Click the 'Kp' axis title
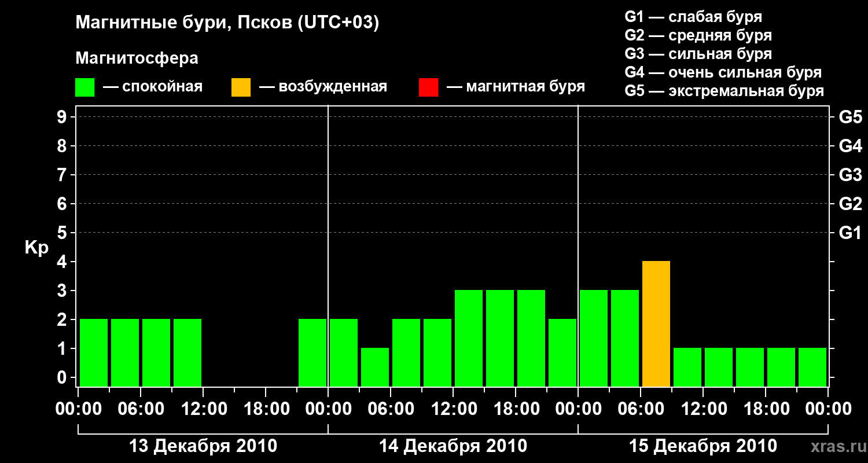This screenshot has height=463, width=868. (x=36, y=247)
